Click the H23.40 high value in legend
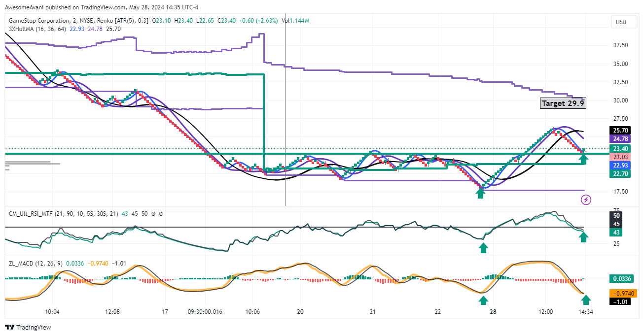 click(x=183, y=21)
